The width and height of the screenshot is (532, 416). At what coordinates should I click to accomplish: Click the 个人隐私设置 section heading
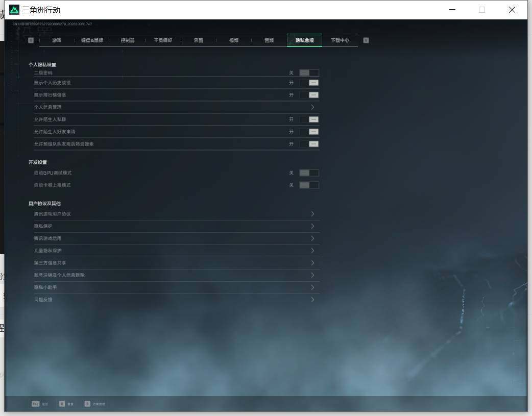42,65
